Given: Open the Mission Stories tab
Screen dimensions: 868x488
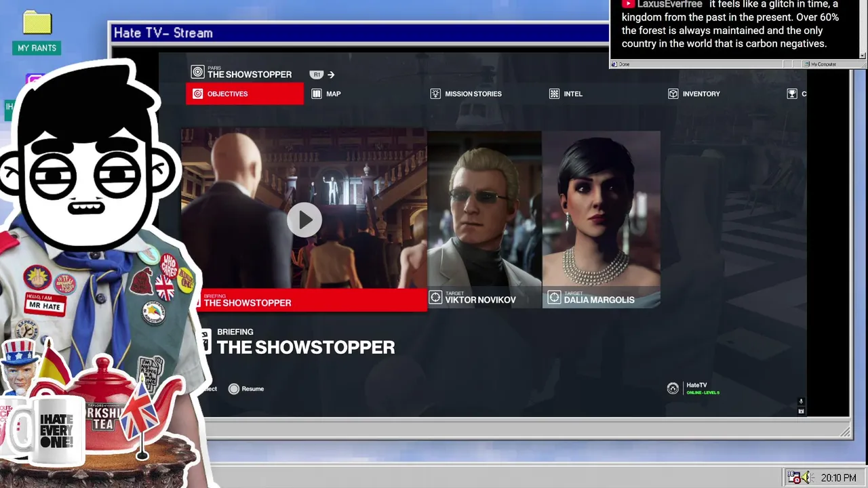Looking at the screenshot, I should click(466, 94).
